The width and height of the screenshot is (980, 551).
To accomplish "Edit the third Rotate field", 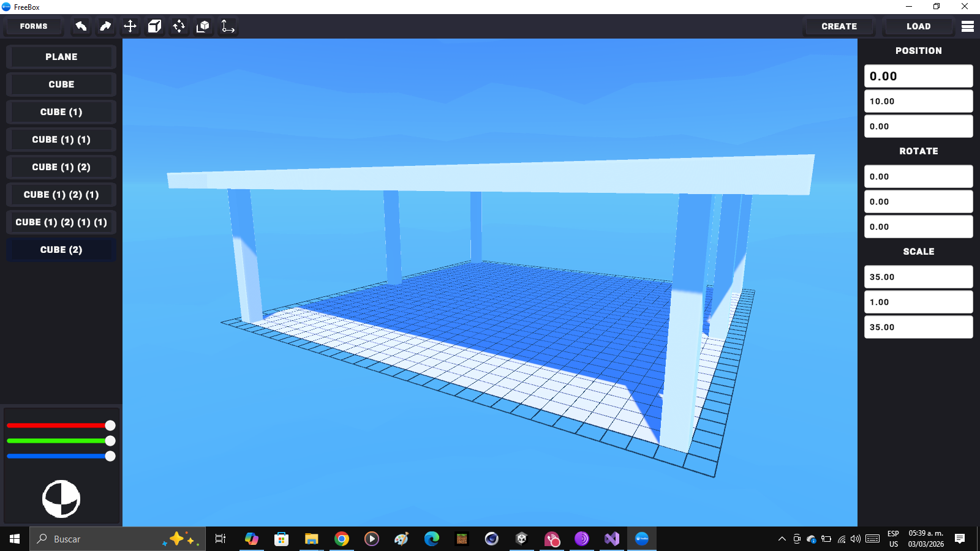I will [x=918, y=227].
